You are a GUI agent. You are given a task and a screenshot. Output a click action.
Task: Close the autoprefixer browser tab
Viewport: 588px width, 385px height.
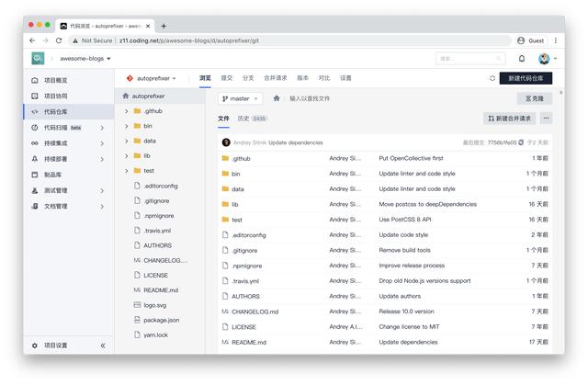click(x=148, y=26)
